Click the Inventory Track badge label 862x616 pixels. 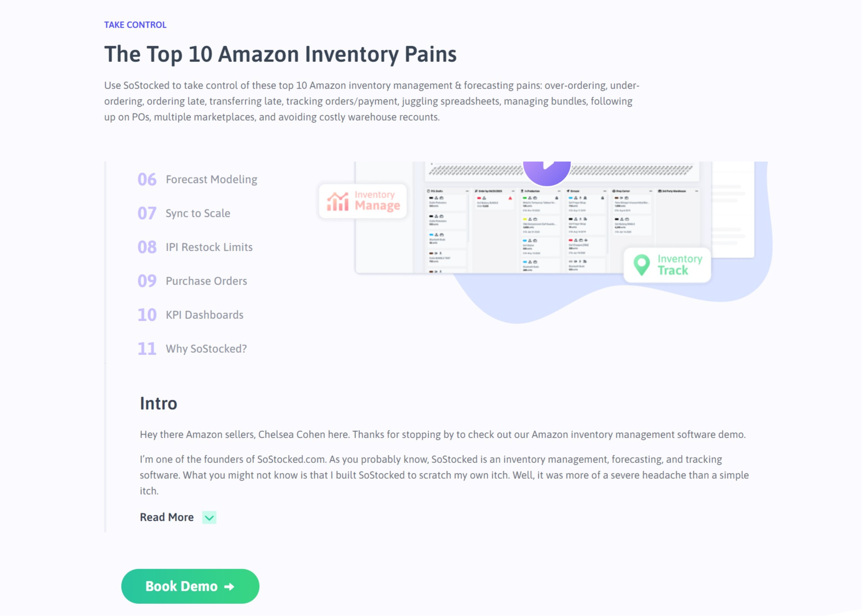(x=680, y=265)
